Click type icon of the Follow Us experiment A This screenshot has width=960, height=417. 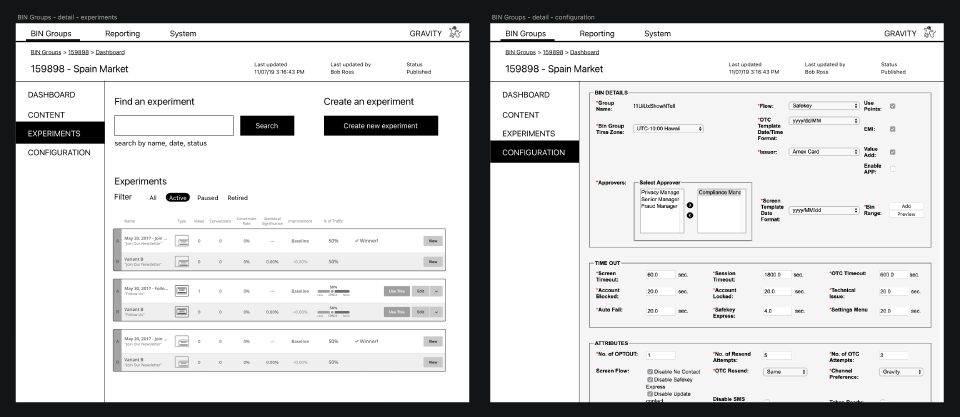point(182,291)
